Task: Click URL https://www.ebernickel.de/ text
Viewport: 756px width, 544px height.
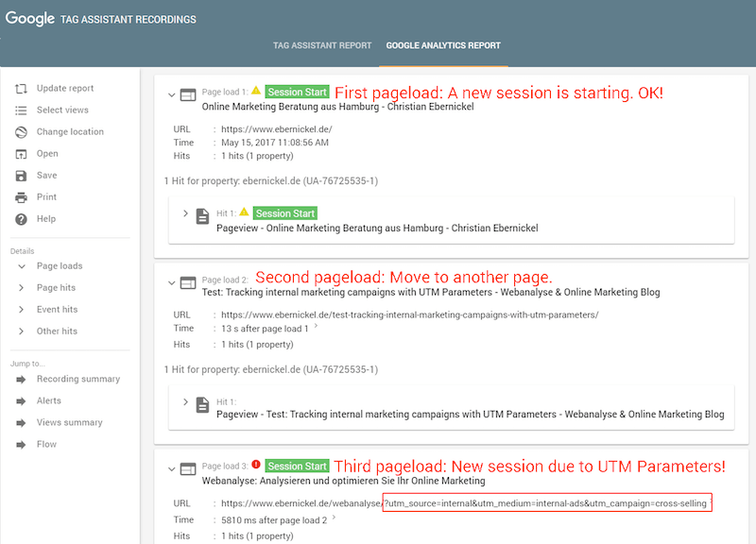Action: click(276, 129)
